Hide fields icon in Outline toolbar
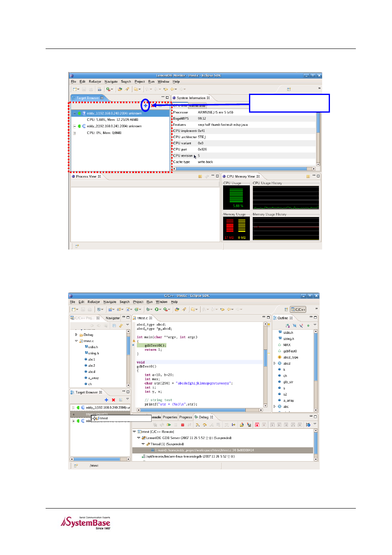The height and width of the screenshot is (555, 392). pos(294,326)
